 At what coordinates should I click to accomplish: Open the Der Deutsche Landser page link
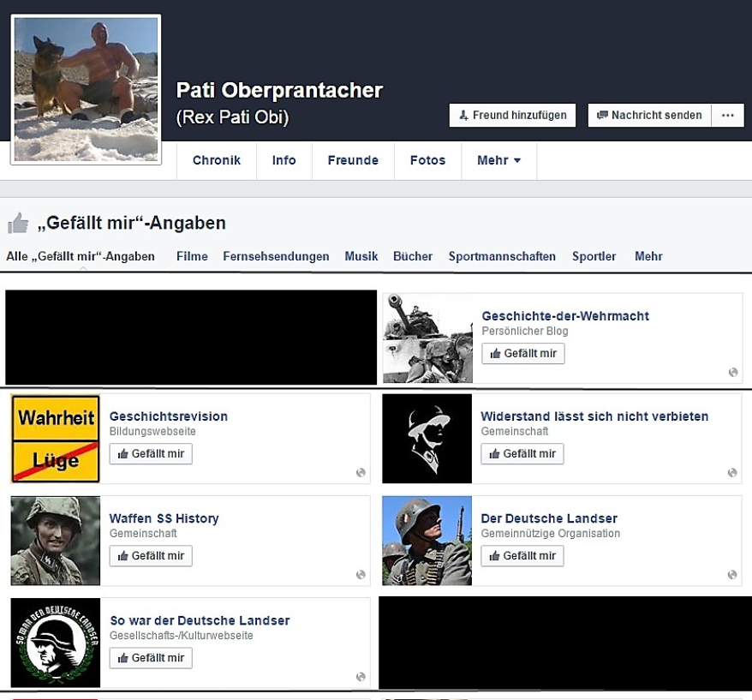[x=549, y=518]
